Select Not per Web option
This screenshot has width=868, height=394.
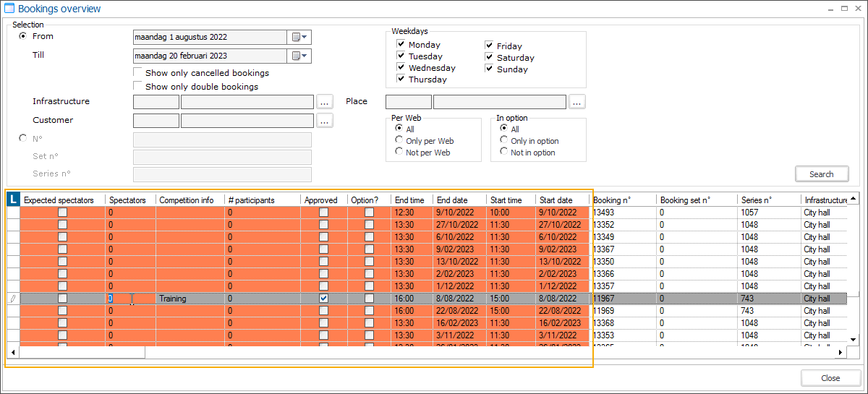pyautogui.click(x=399, y=153)
